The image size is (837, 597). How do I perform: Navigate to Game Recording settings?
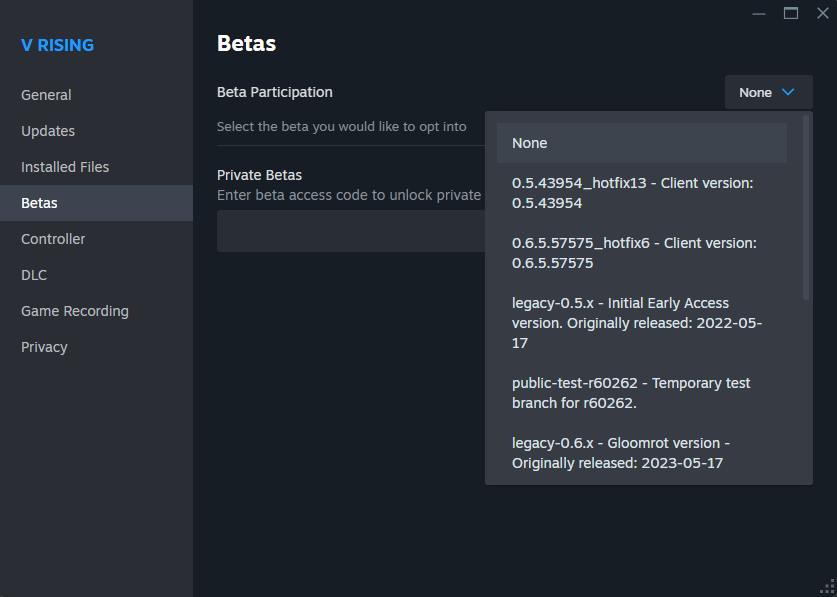tap(75, 311)
